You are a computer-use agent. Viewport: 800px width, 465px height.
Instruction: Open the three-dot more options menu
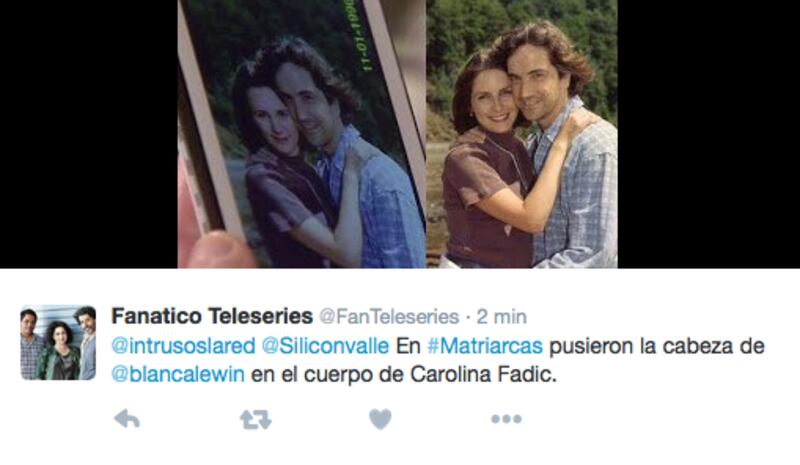[506, 419]
